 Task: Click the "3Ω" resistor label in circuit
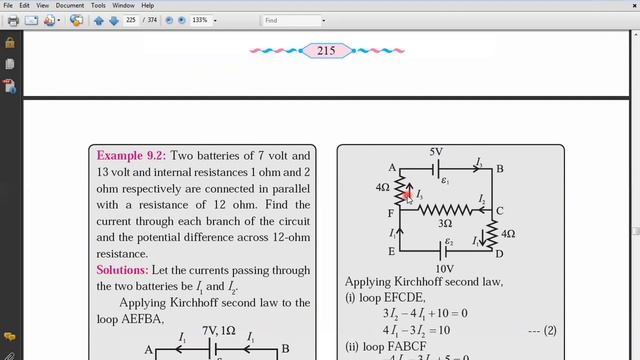[x=445, y=223]
